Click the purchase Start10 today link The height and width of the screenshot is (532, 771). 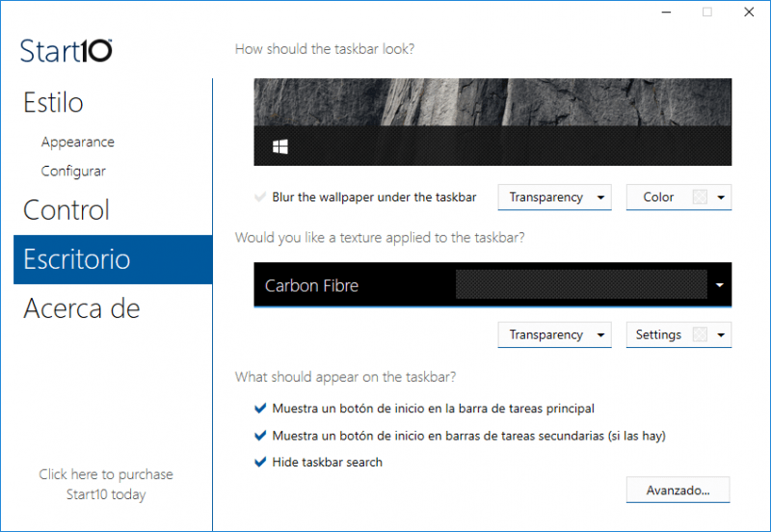pyautogui.click(x=106, y=485)
